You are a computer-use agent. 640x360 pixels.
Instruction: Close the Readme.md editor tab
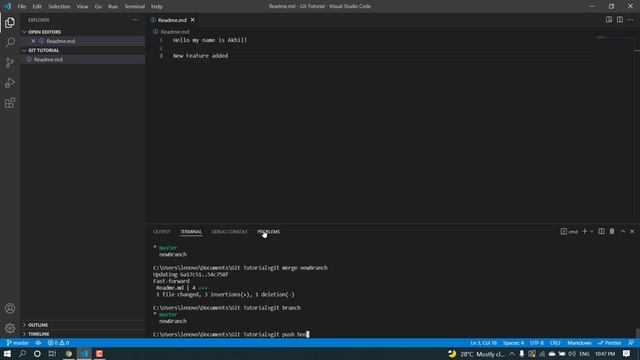click(x=193, y=20)
